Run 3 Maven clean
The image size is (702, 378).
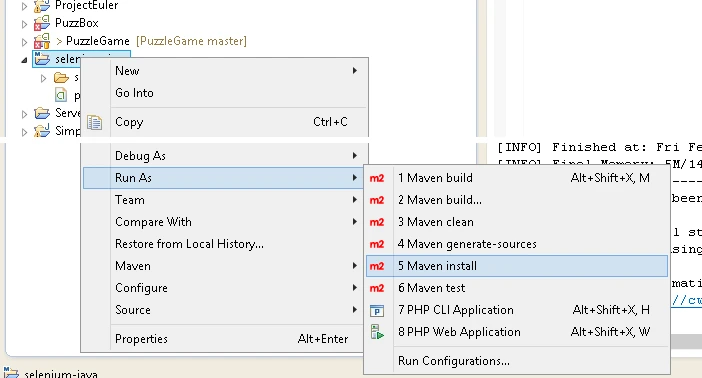point(517,222)
